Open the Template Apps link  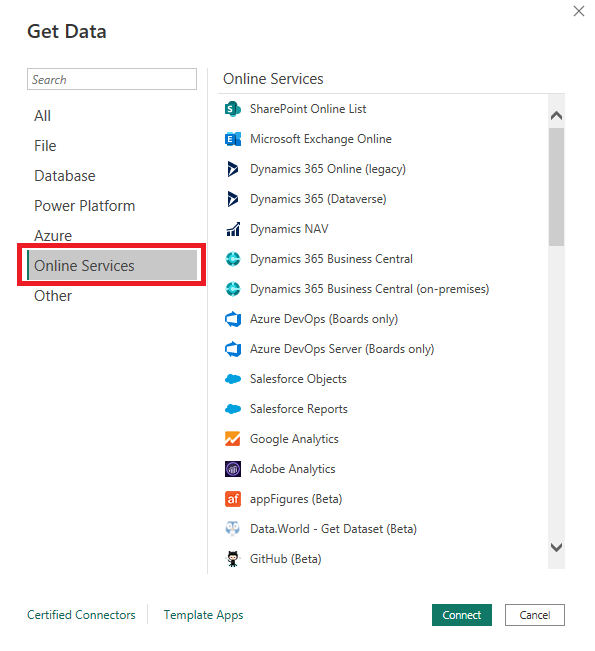pyautogui.click(x=203, y=615)
